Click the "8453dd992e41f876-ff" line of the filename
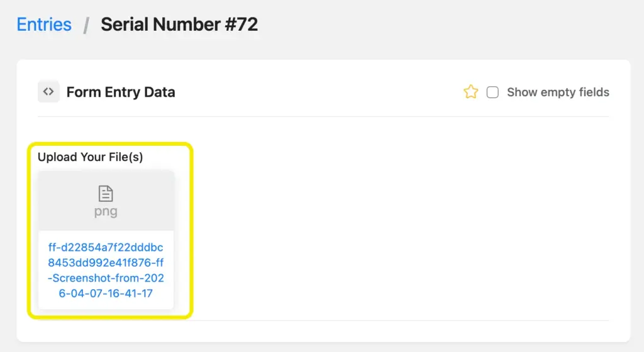This screenshot has width=644, height=352. (x=106, y=262)
